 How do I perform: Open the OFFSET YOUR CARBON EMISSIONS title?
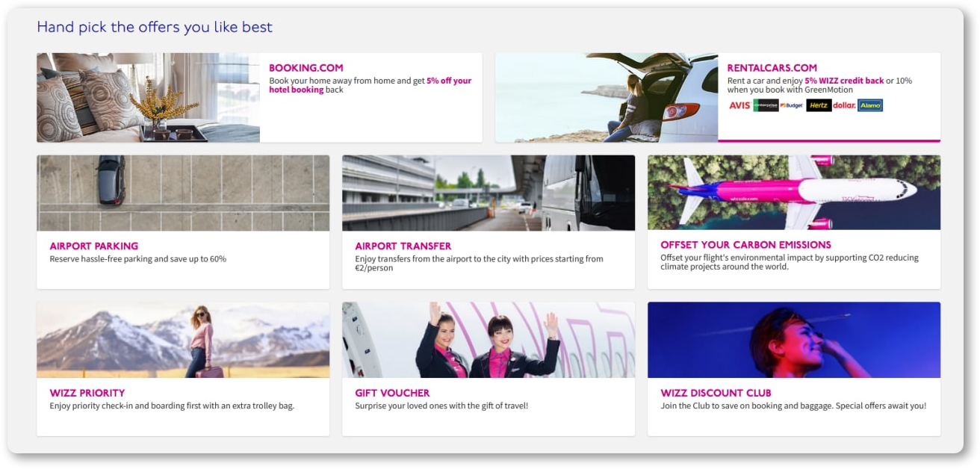click(746, 244)
